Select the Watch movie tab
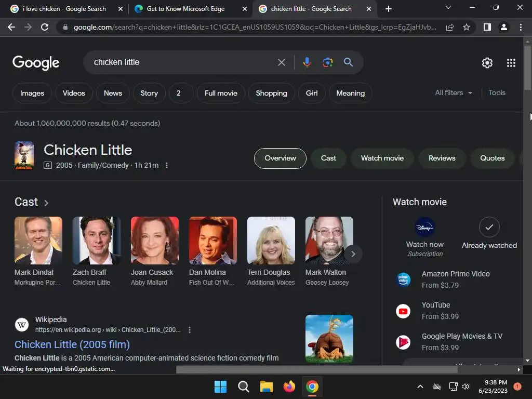This screenshot has width=532, height=399. point(382,158)
